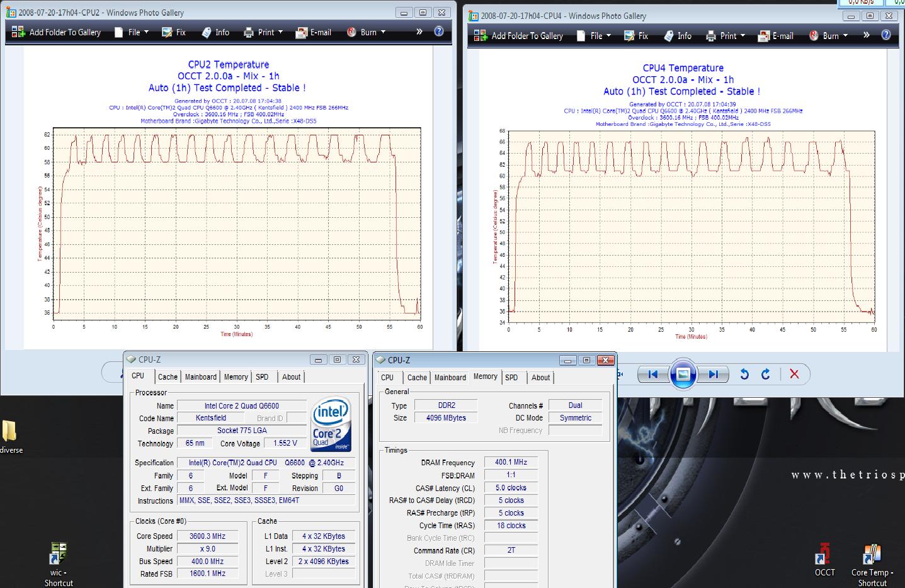Click the CPU4 temperature graph image

click(x=683, y=201)
